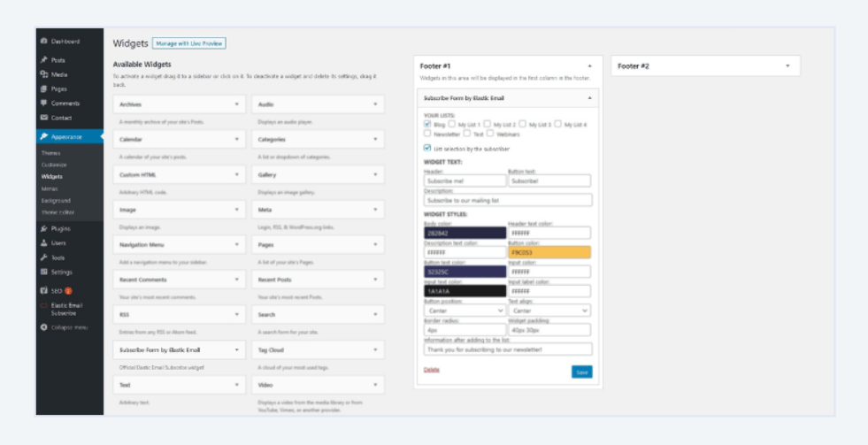Click Information after adding to list field
The image size is (868, 445).
pos(508,349)
